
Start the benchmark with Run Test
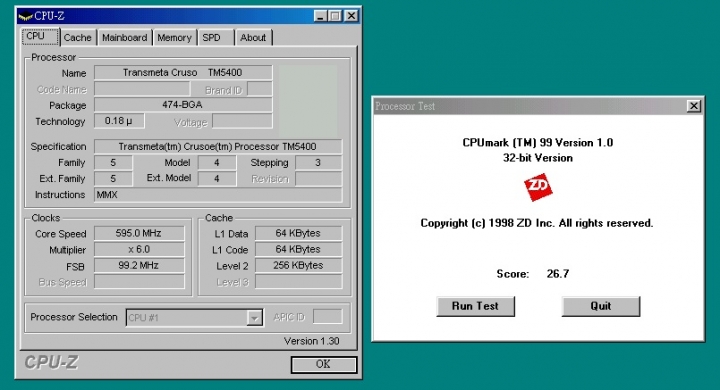click(x=475, y=306)
